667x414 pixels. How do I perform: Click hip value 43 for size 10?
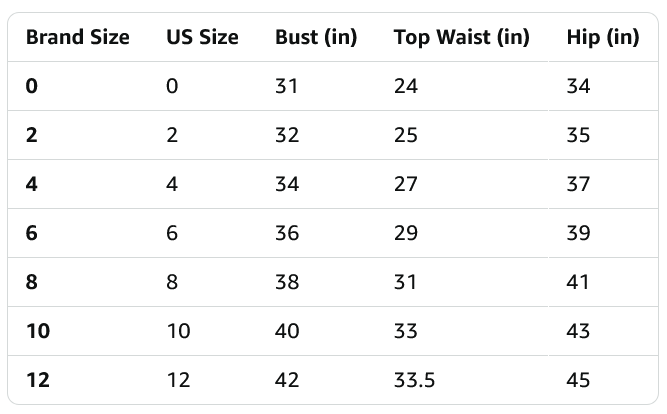click(x=578, y=331)
